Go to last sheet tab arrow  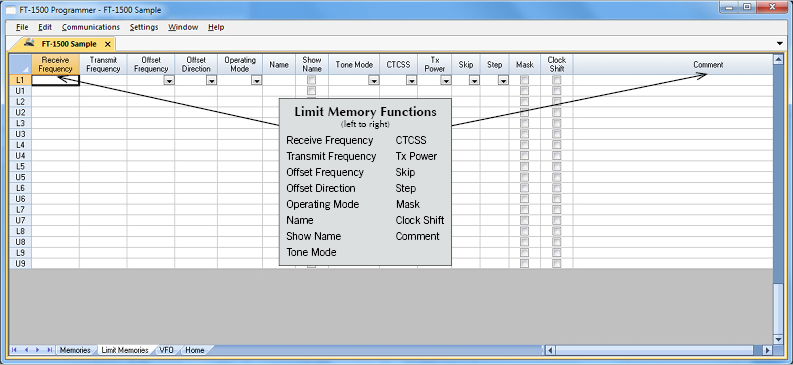49,350
